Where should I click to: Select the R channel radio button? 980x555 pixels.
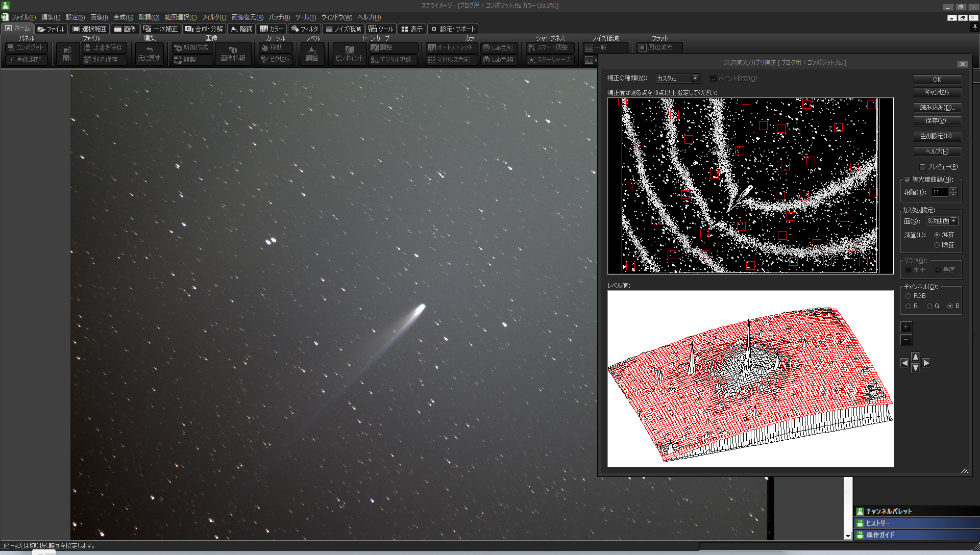coord(909,306)
